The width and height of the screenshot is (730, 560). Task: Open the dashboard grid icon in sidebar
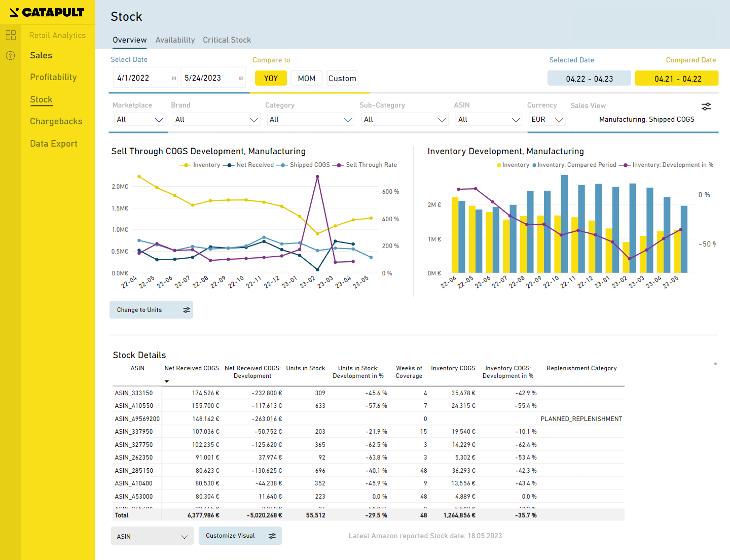click(x=11, y=35)
